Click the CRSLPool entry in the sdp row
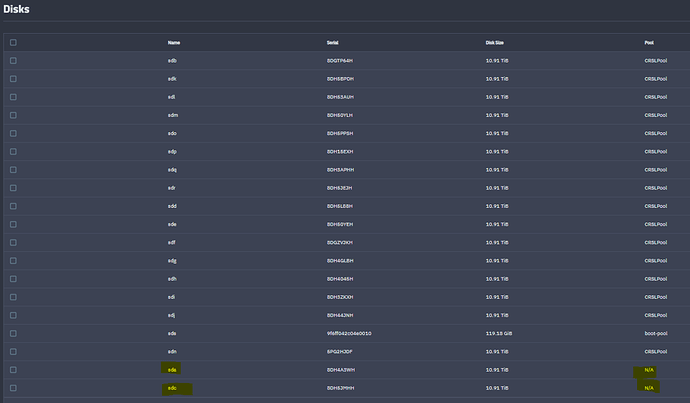The image size is (690, 403). click(656, 152)
